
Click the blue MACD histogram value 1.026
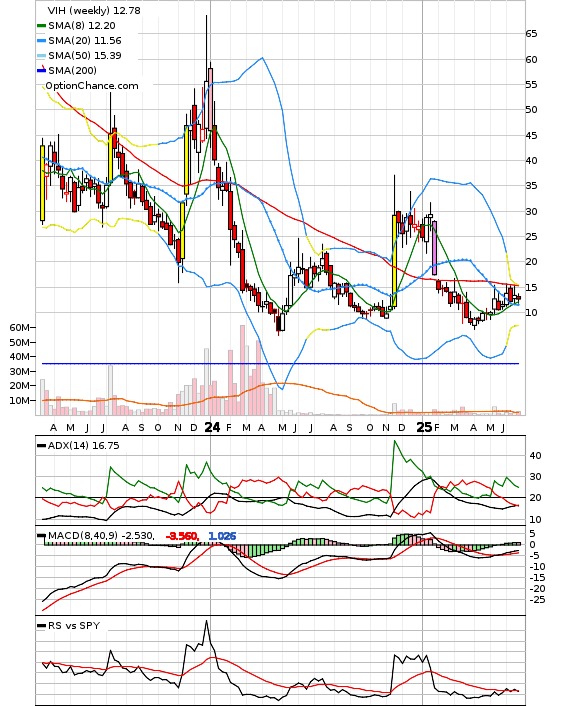(x=222, y=536)
